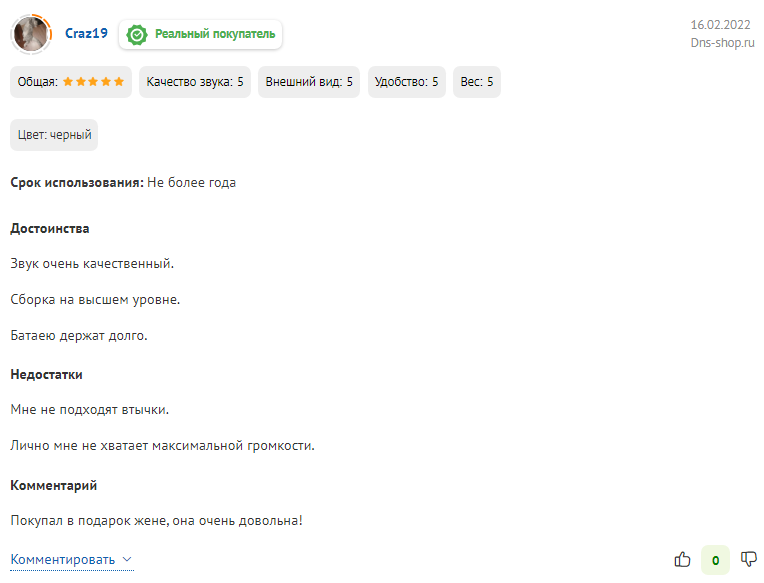Click the Общая rating chip label
Image resolution: width=764 pixels, height=583 pixels.
coord(38,82)
